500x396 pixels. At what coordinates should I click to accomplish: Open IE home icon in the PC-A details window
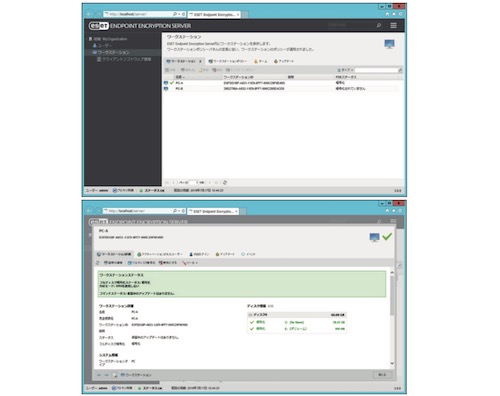tap(387, 211)
